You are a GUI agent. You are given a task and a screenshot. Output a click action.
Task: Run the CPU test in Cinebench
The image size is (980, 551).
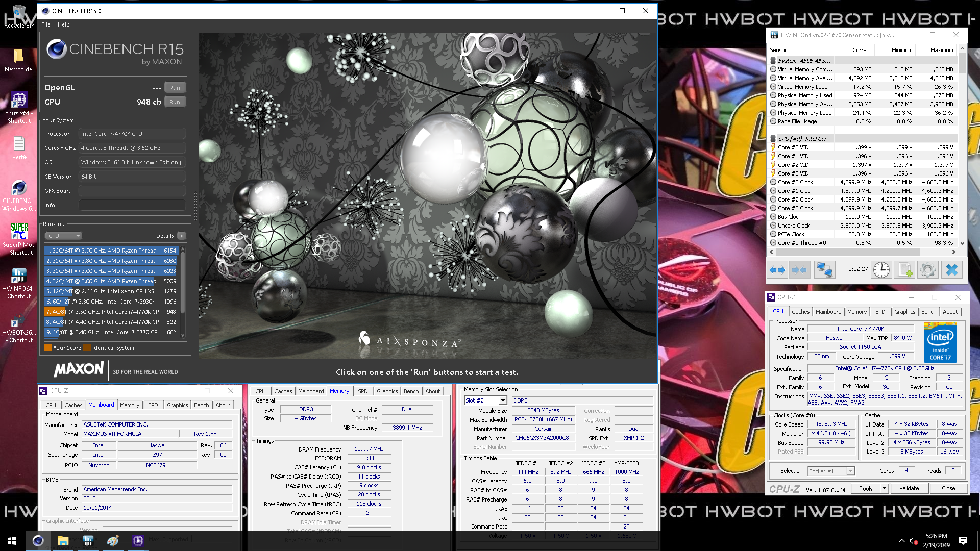coord(175,102)
